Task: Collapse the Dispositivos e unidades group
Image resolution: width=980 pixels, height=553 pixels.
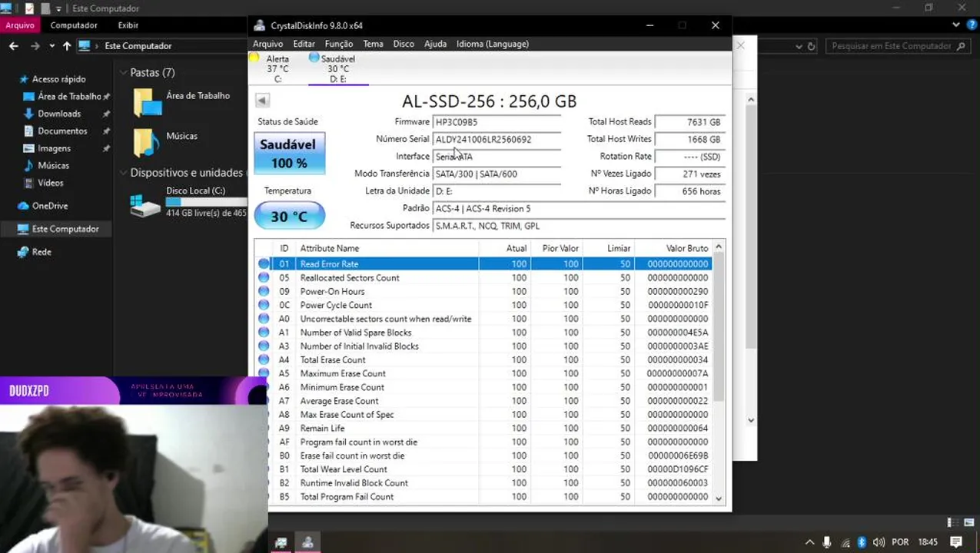Action: tap(123, 173)
